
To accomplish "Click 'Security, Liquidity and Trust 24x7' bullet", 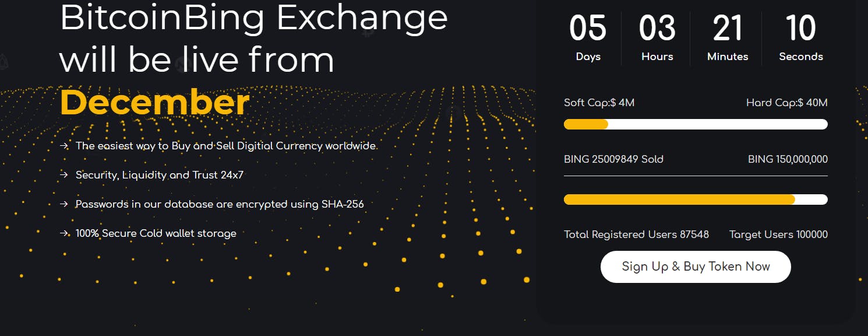I will (160, 175).
